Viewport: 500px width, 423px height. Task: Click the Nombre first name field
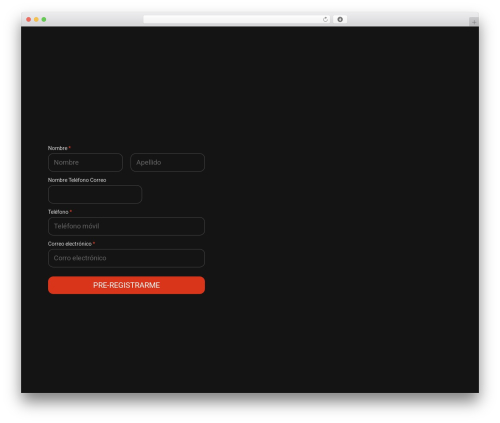pos(85,162)
